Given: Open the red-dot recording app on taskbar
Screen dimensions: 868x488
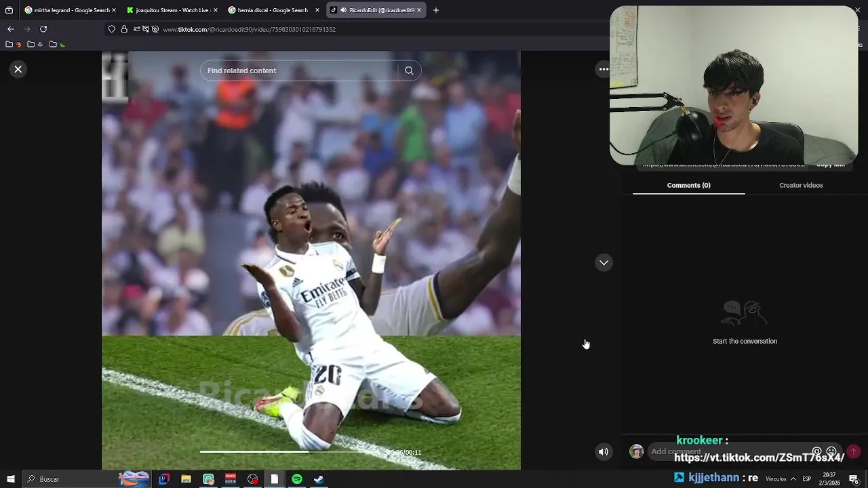Looking at the screenshot, I should [253, 479].
